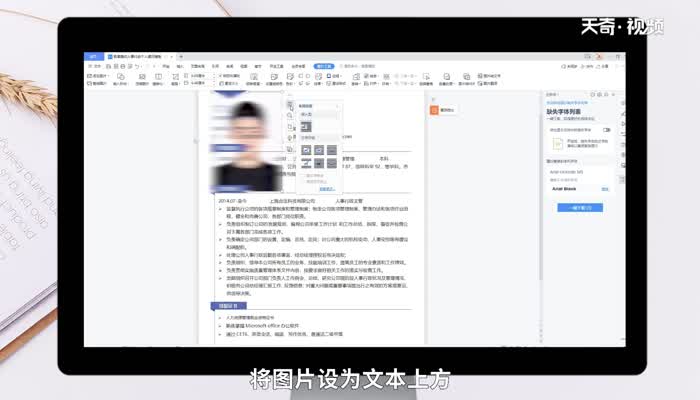
Task: Click the blue download button in fonts panel
Action: coord(580,208)
